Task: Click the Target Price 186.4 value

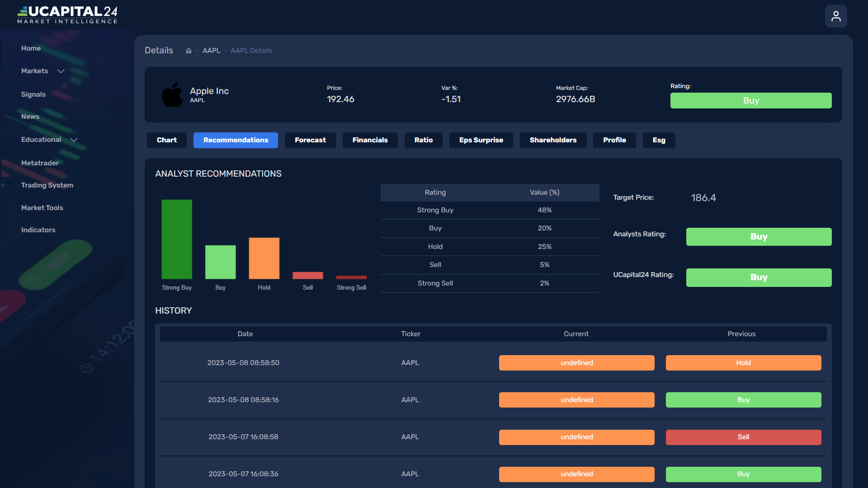Action: tap(703, 198)
